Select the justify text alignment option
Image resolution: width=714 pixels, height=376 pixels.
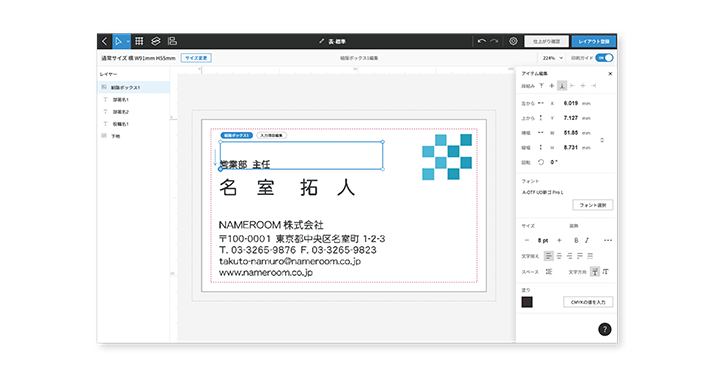click(590, 256)
